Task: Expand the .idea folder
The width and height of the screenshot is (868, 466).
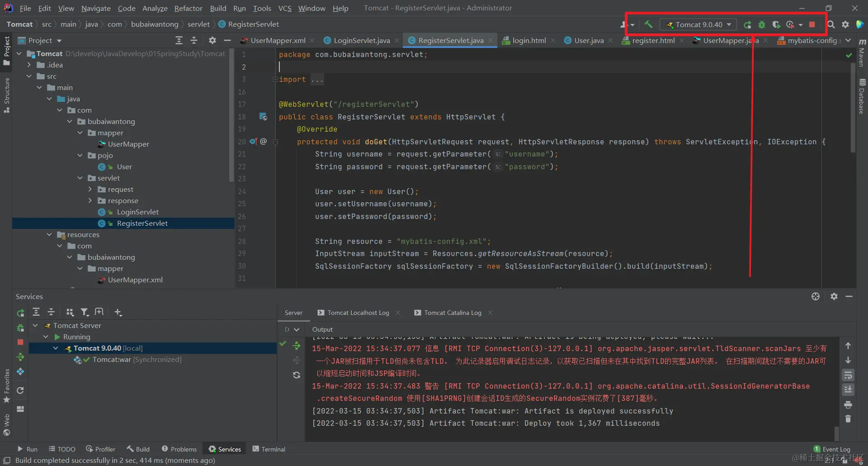Action: 29,65
